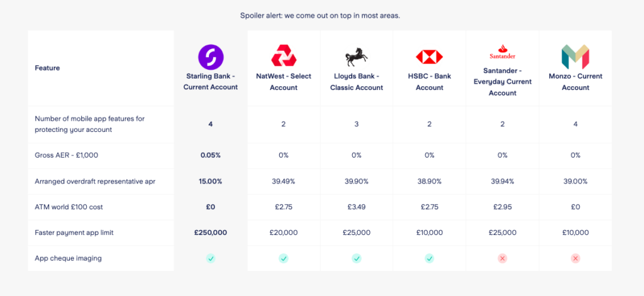Click NatWest's green cheque imaging checkmark
The height and width of the screenshot is (296, 644).
pyautogui.click(x=284, y=259)
